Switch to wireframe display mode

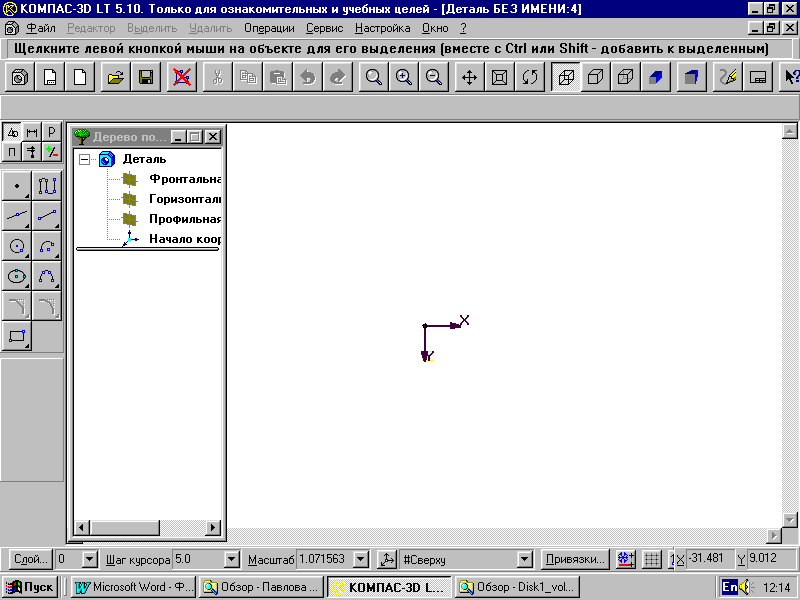[x=566, y=78]
